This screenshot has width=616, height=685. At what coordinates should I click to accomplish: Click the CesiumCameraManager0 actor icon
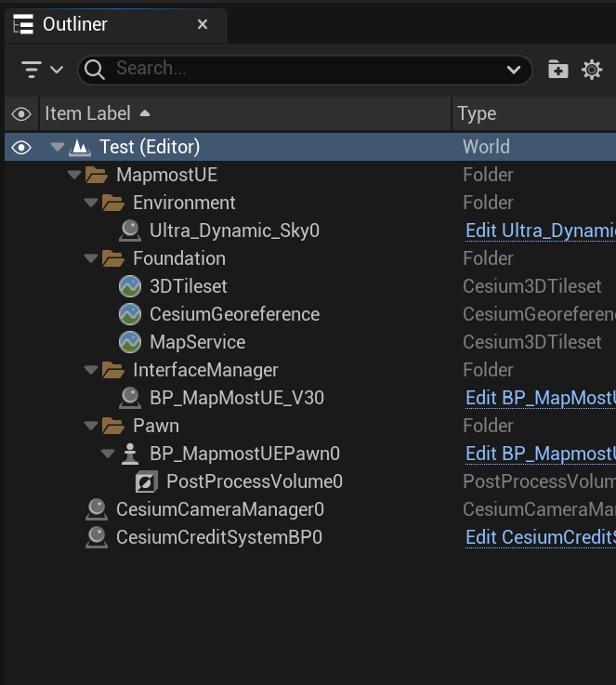tap(97, 509)
